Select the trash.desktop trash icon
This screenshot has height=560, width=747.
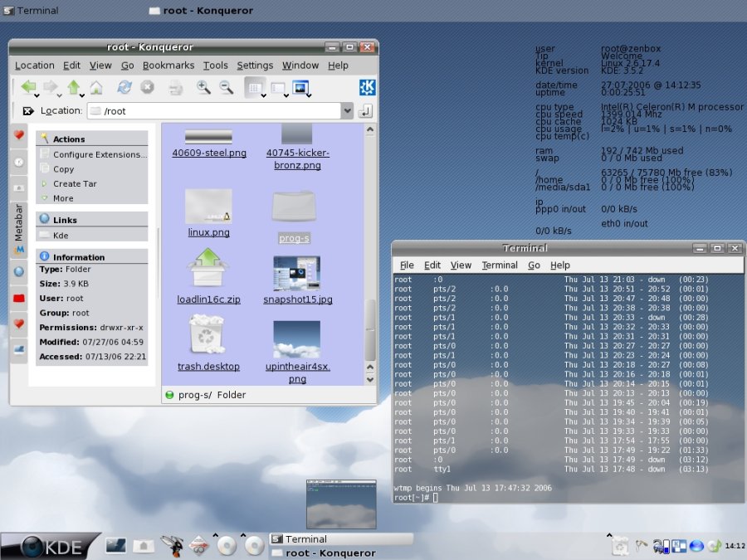(x=207, y=334)
